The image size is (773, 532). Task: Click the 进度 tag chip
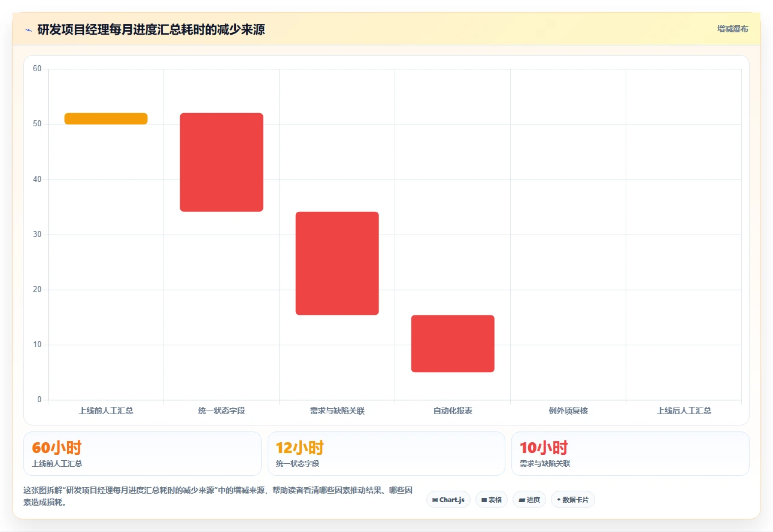[x=529, y=500]
